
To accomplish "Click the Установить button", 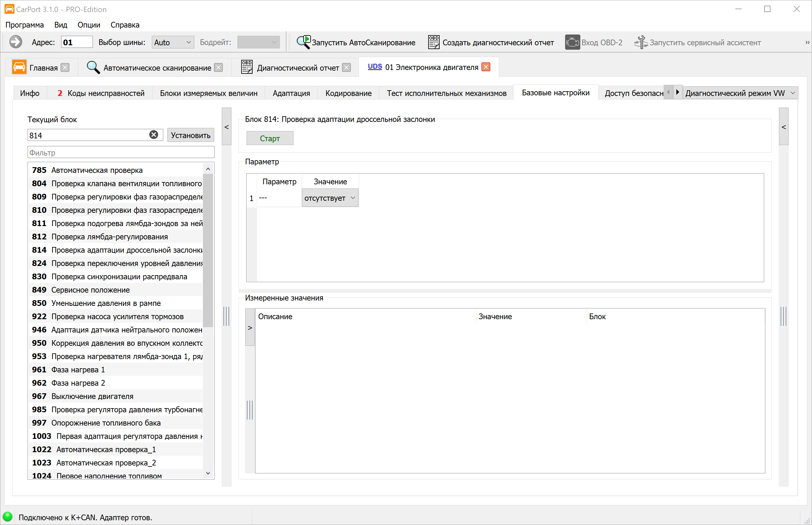I will 190,135.
